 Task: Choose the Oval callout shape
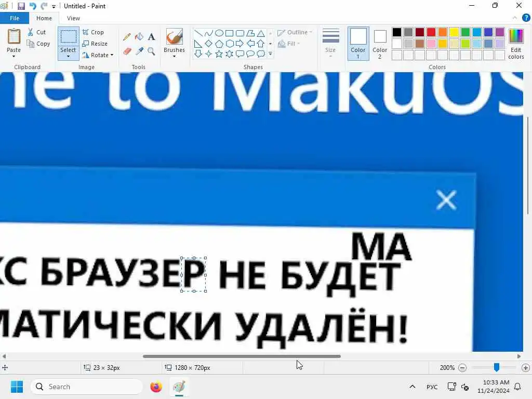250,54
